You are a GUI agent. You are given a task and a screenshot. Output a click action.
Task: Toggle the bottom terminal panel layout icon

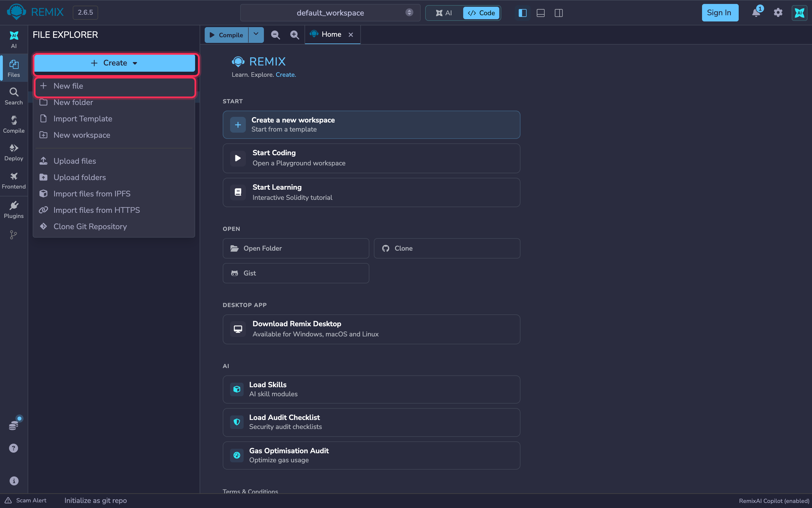click(x=540, y=13)
